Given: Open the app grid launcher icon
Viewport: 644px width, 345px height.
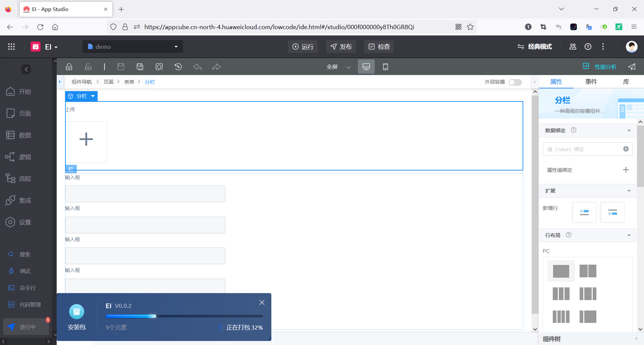Looking at the screenshot, I should pos(11,47).
